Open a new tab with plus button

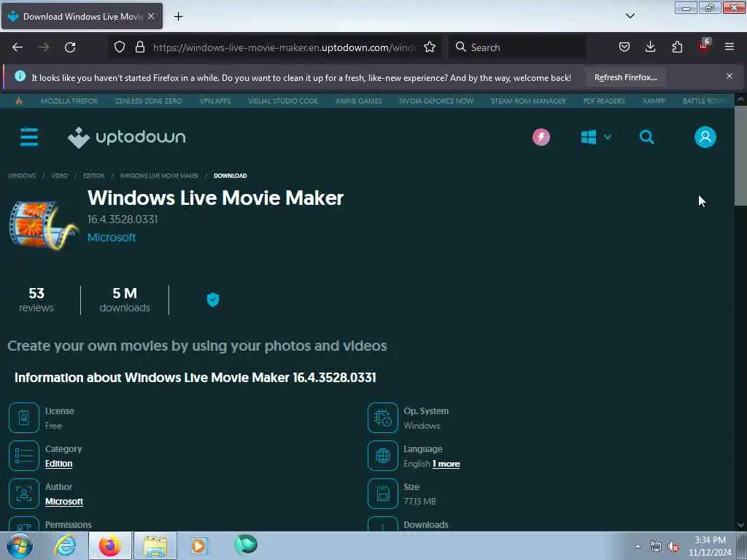(178, 17)
